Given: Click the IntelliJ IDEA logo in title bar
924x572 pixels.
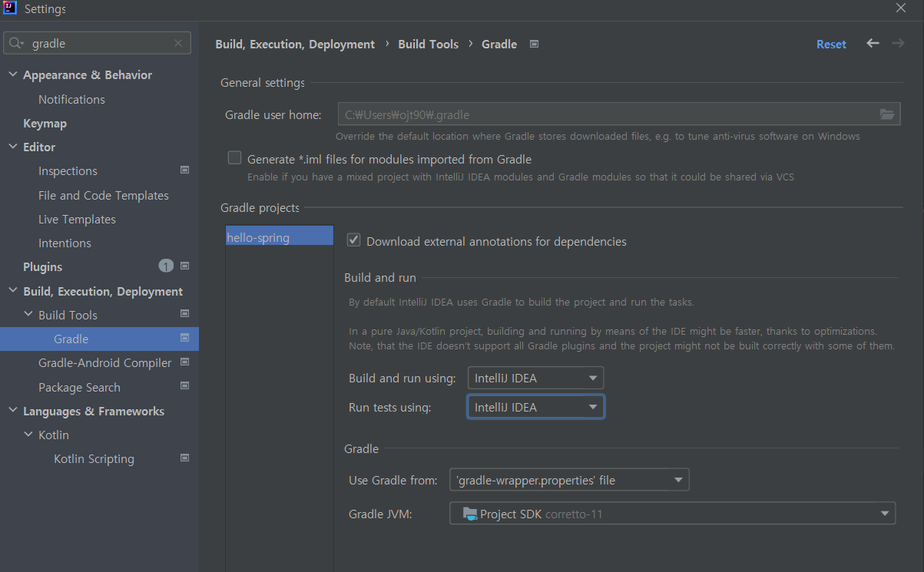Looking at the screenshot, I should point(10,8).
